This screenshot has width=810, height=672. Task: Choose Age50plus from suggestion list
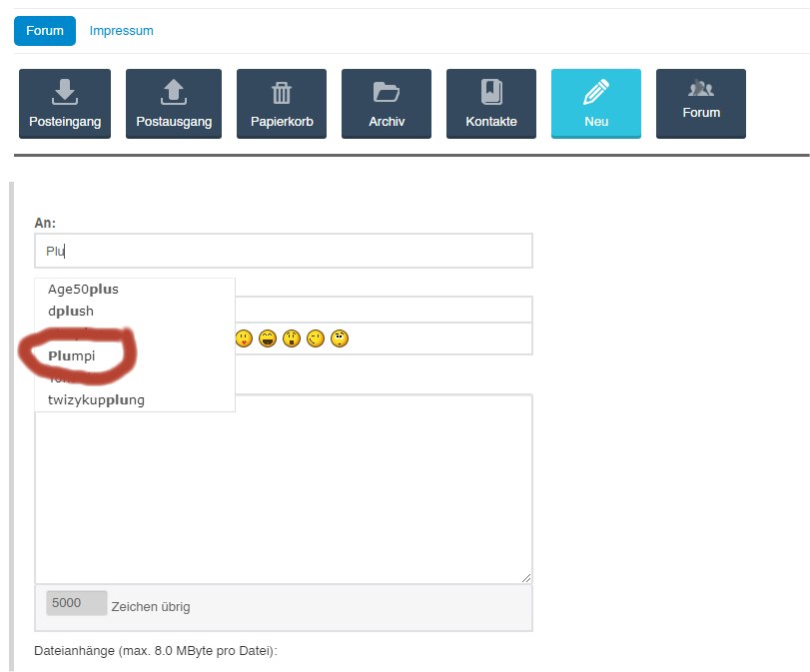[83, 290]
